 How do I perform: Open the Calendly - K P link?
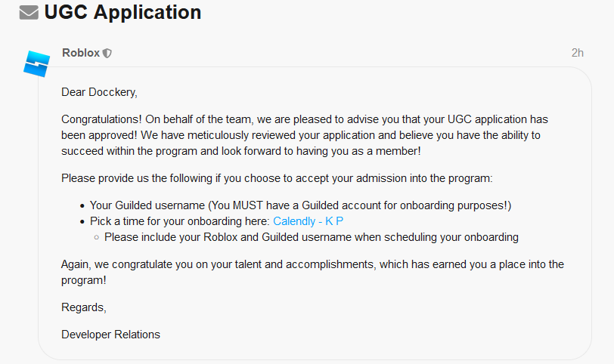(309, 221)
